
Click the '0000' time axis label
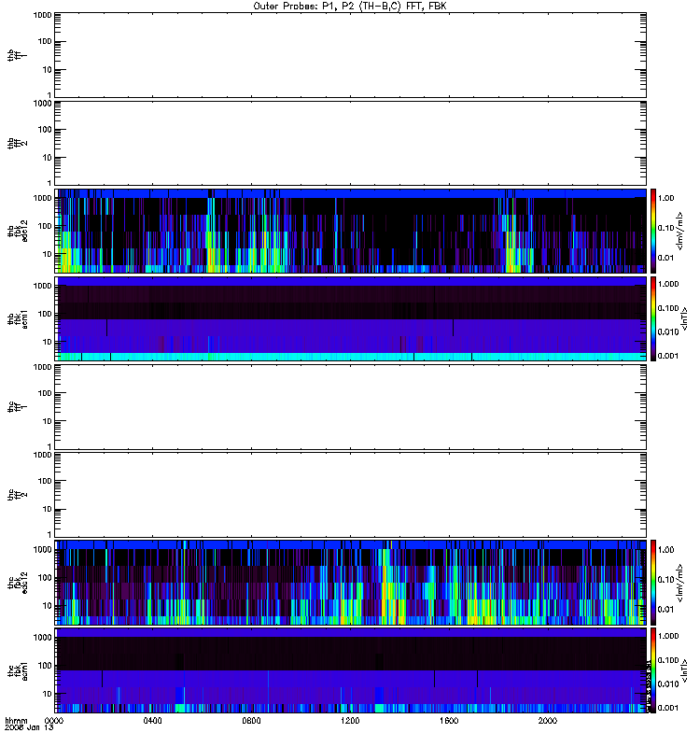pyautogui.click(x=53, y=721)
